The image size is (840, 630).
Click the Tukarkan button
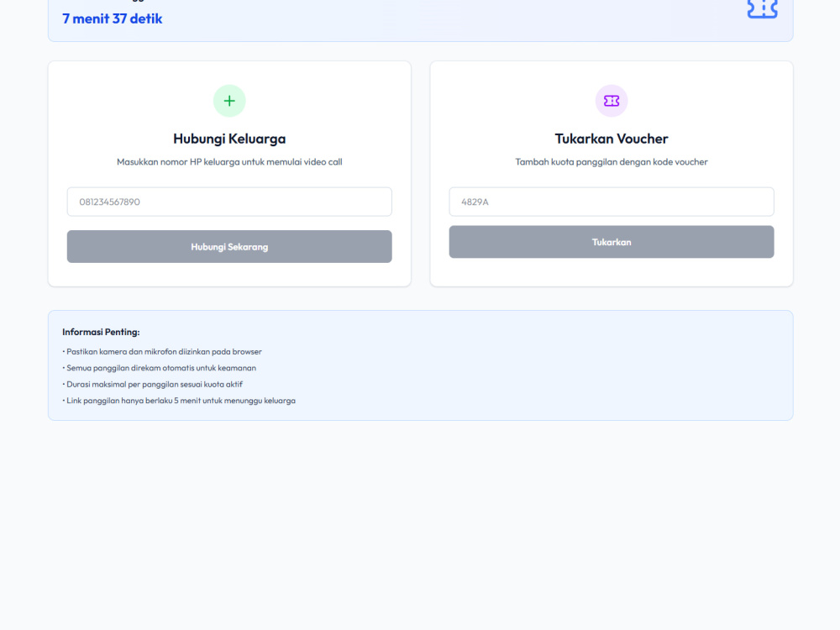click(x=612, y=242)
